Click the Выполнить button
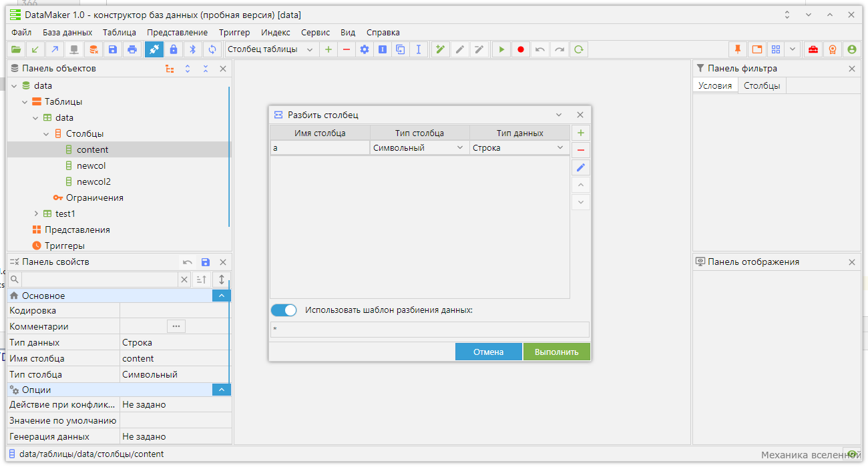 557,352
